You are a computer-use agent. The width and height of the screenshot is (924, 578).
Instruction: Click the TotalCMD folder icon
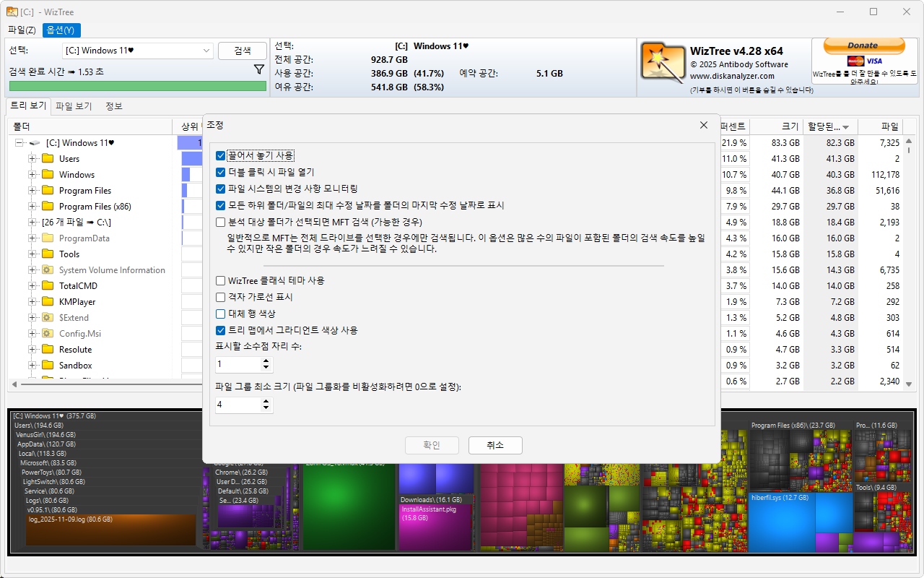pyautogui.click(x=48, y=286)
